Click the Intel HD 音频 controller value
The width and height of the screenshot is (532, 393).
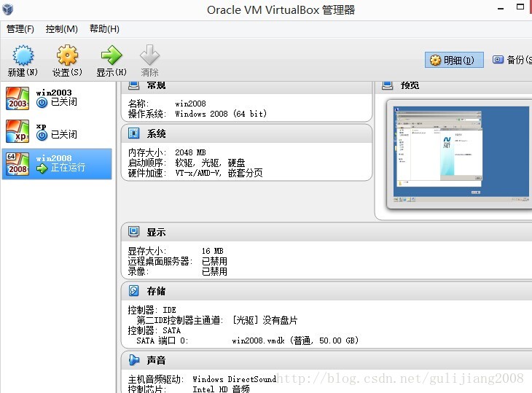pyautogui.click(x=222, y=389)
